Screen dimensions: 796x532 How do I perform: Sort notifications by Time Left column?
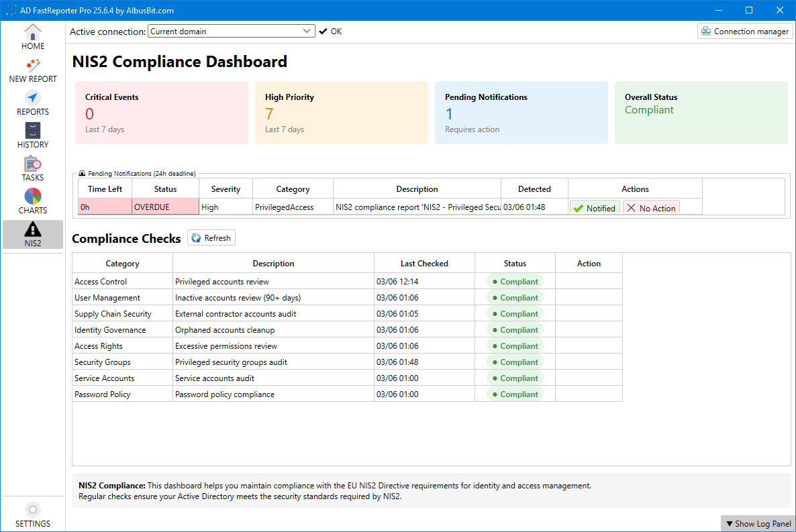click(105, 189)
